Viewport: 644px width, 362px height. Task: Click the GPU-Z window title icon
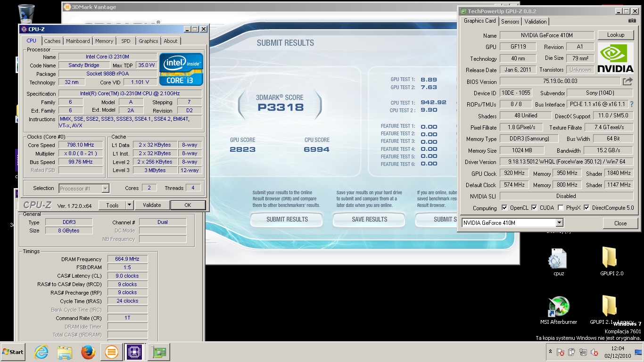click(463, 11)
